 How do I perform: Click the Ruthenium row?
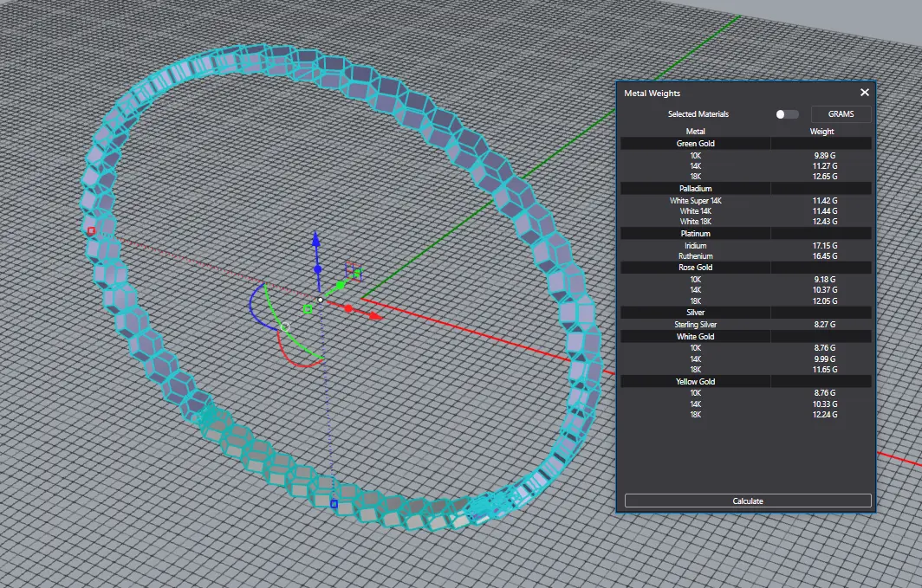tap(745, 256)
